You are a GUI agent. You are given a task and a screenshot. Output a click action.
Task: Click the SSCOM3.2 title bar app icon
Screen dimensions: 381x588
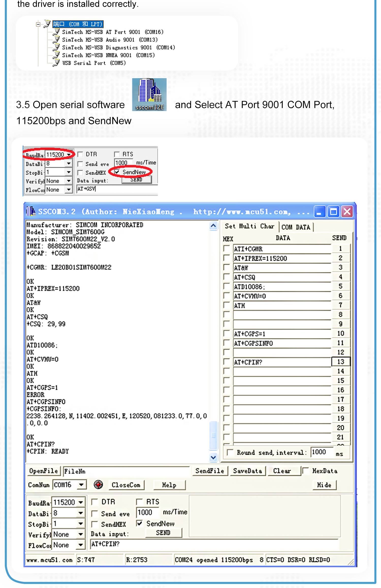coord(31,211)
